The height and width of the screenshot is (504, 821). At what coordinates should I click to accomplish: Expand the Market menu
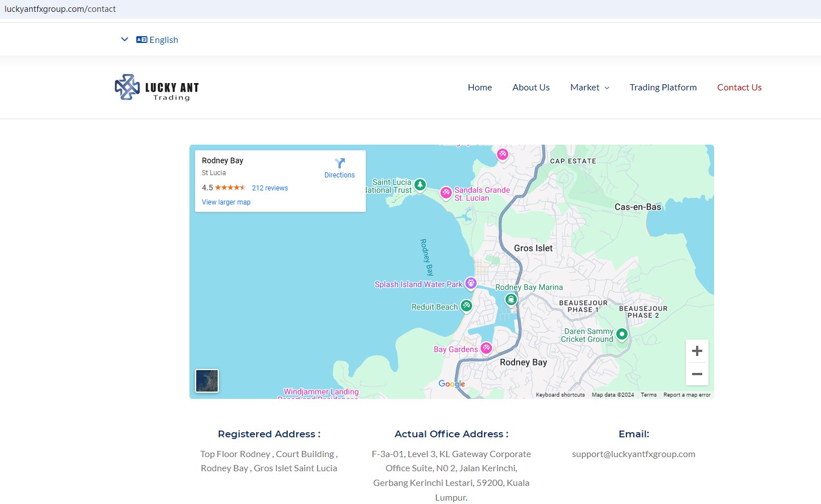(x=590, y=88)
